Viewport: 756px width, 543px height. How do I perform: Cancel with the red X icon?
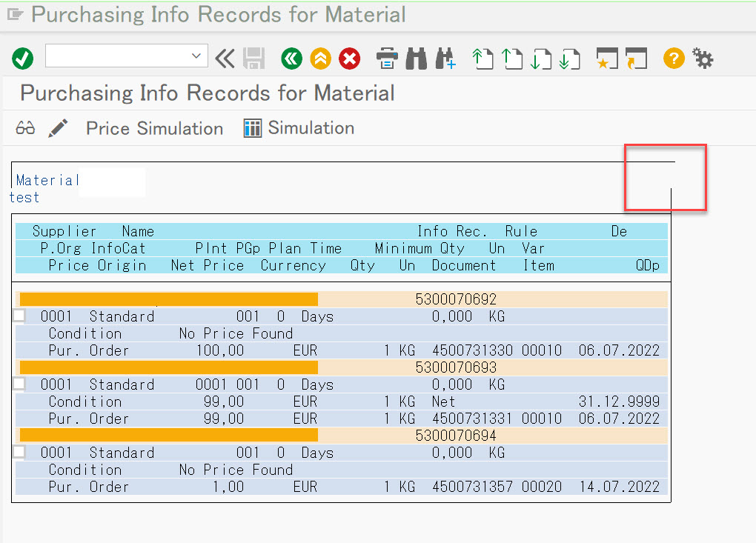click(x=350, y=59)
